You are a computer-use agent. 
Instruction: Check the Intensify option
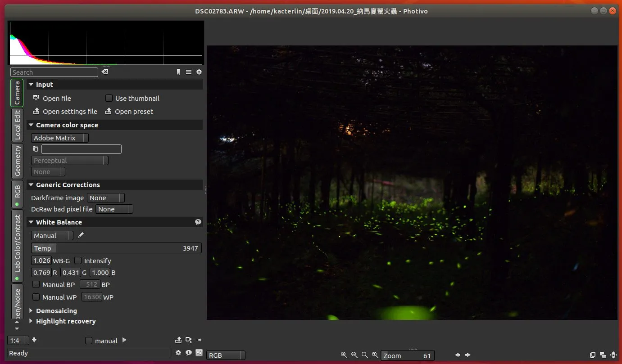78,261
